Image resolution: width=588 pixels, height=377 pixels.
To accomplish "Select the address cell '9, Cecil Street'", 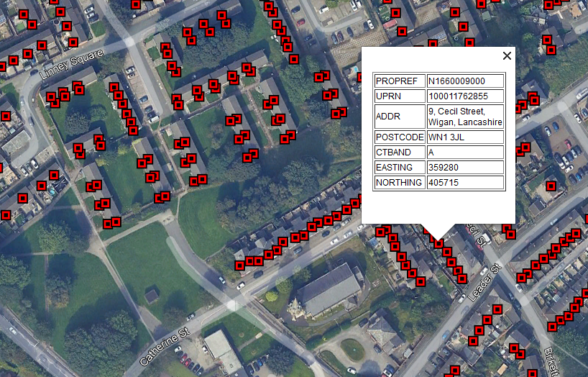I will [465, 117].
